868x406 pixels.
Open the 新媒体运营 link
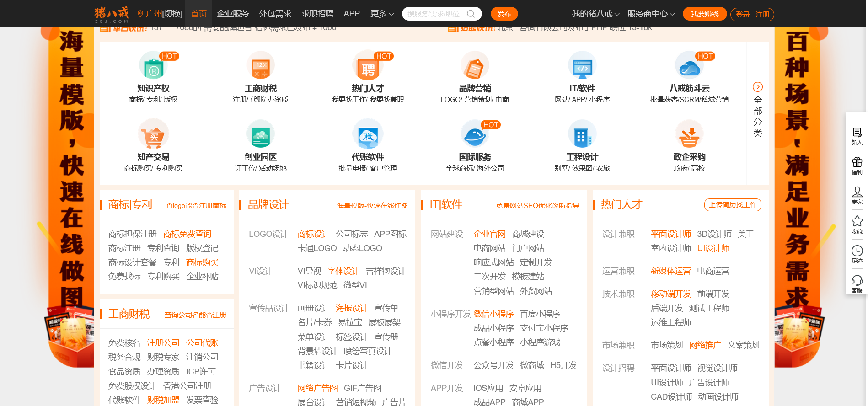[x=670, y=271]
